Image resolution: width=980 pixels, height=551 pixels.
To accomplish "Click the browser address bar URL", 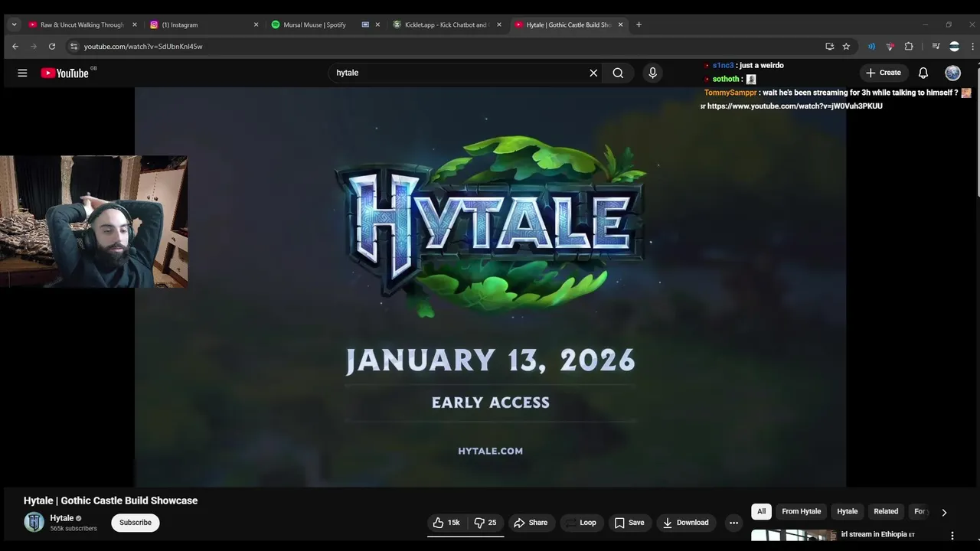I will click(x=143, y=47).
